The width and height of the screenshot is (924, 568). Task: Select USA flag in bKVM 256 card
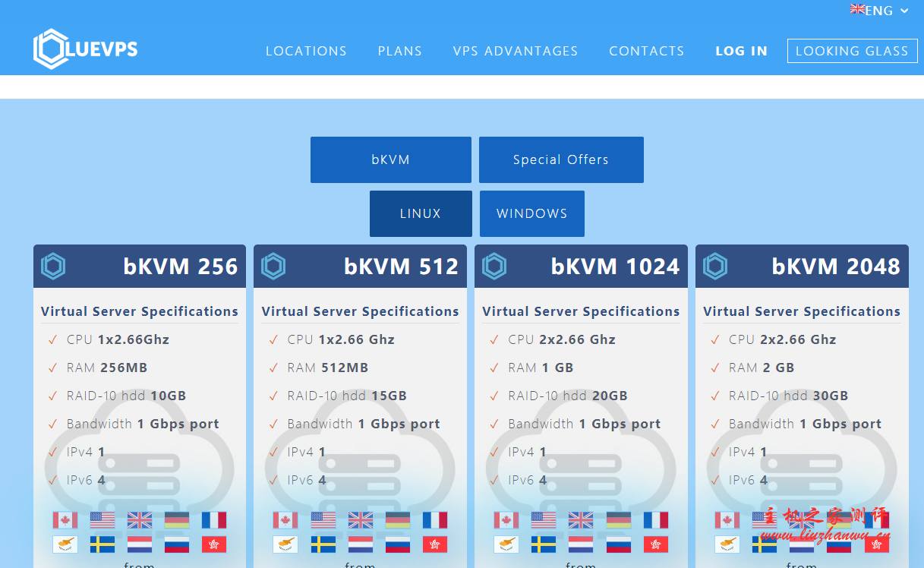point(102,520)
